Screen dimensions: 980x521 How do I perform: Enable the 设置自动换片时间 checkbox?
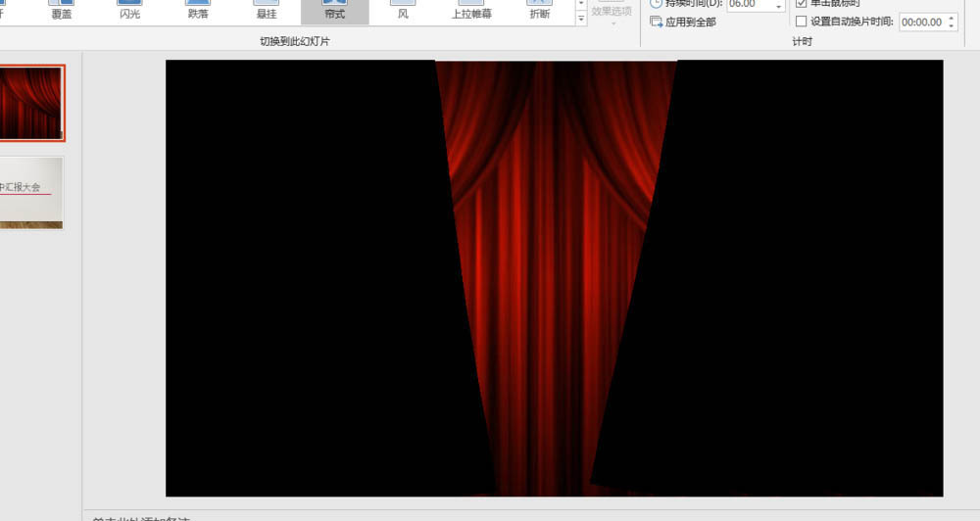pyautogui.click(x=801, y=22)
